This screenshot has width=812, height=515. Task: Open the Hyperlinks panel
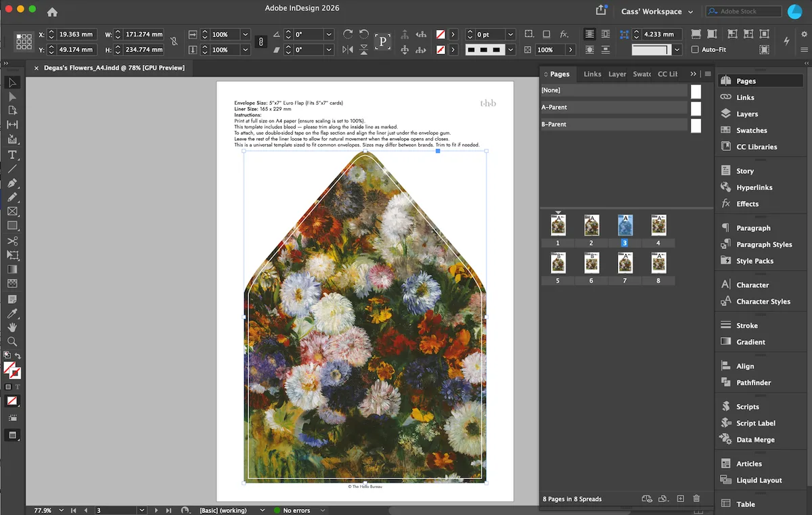(x=754, y=187)
